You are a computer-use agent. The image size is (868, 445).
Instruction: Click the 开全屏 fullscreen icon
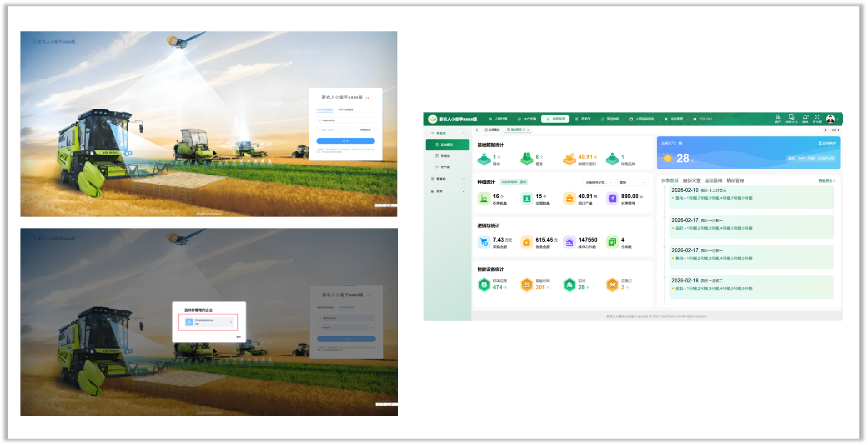[817, 117]
